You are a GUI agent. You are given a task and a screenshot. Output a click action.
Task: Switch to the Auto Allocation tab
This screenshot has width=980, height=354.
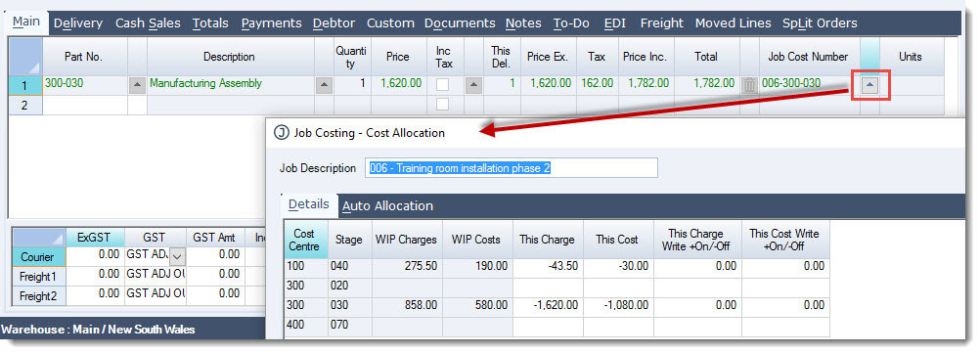point(387,205)
